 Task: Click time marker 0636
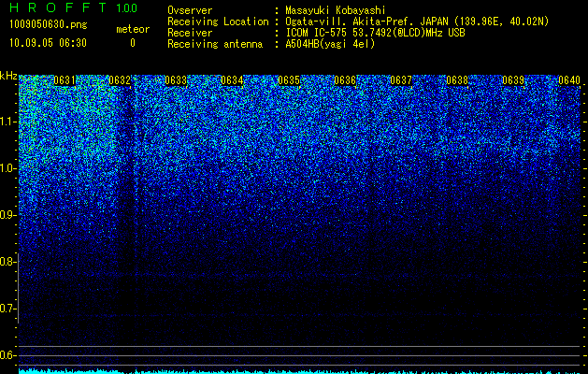pos(345,80)
